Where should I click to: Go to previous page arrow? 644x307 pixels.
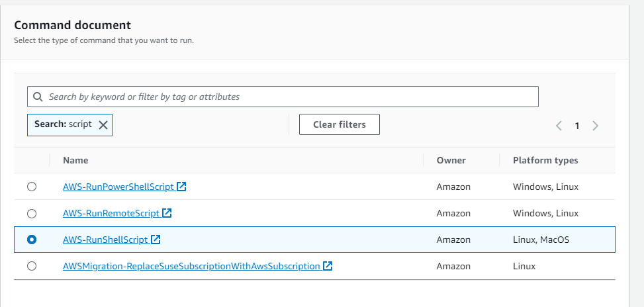pos(559,126)
